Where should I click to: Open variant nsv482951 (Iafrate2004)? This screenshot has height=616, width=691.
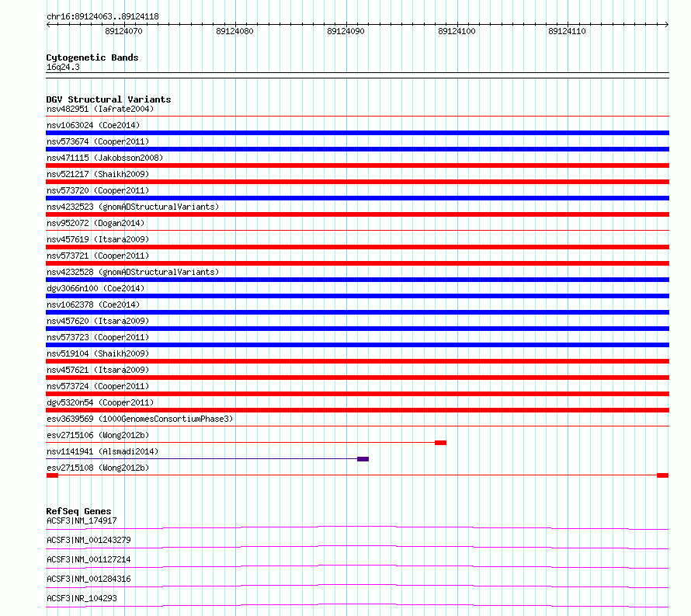click(x=100, y=109)
